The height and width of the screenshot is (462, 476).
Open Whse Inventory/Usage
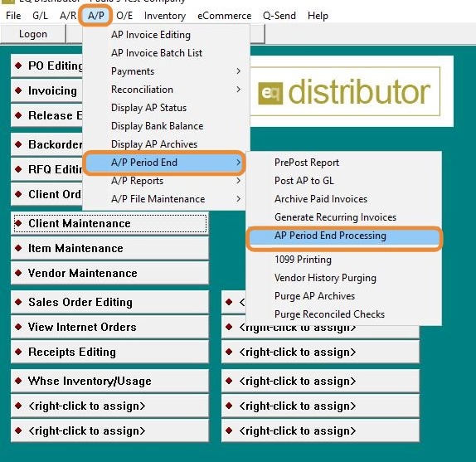pos(110,381)
